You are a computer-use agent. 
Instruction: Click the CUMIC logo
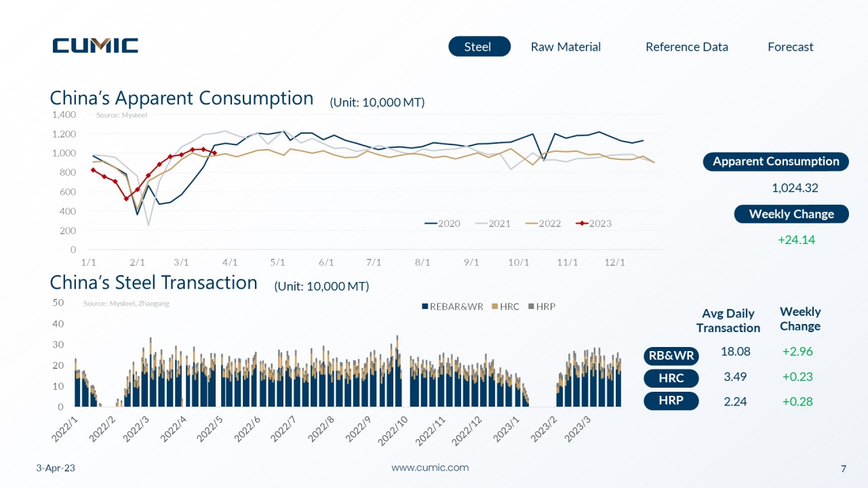coord(96,45)
